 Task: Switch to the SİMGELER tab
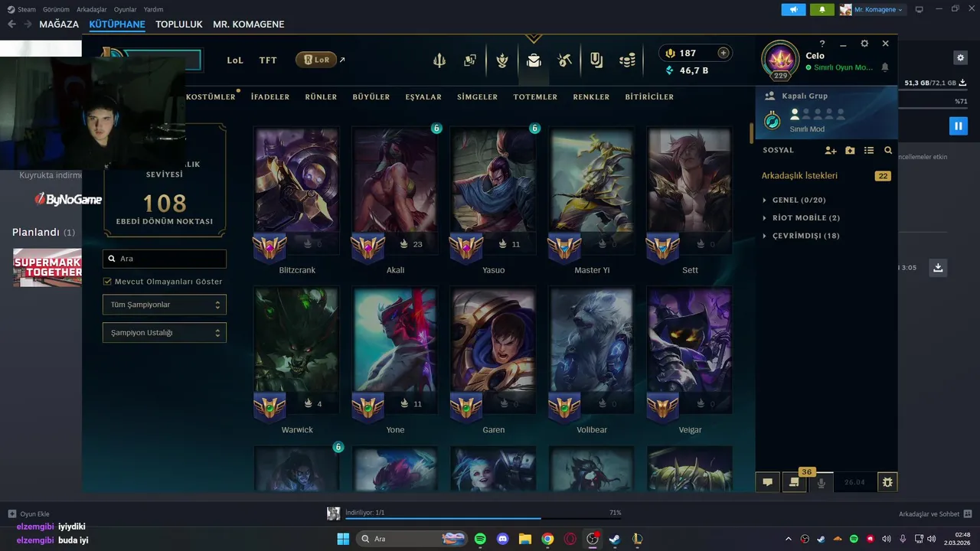click(478, 97)
